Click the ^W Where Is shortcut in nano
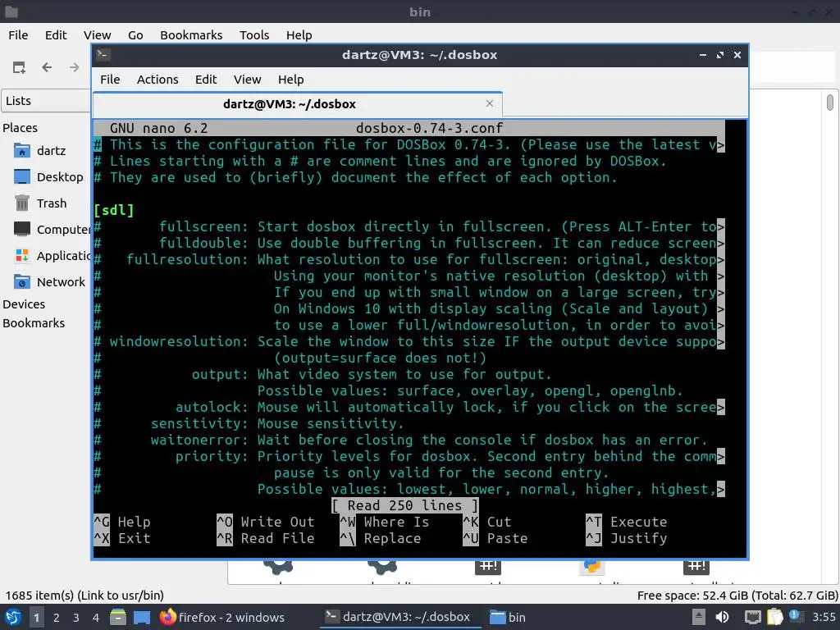The image size is (840, 630). point(385,522)
